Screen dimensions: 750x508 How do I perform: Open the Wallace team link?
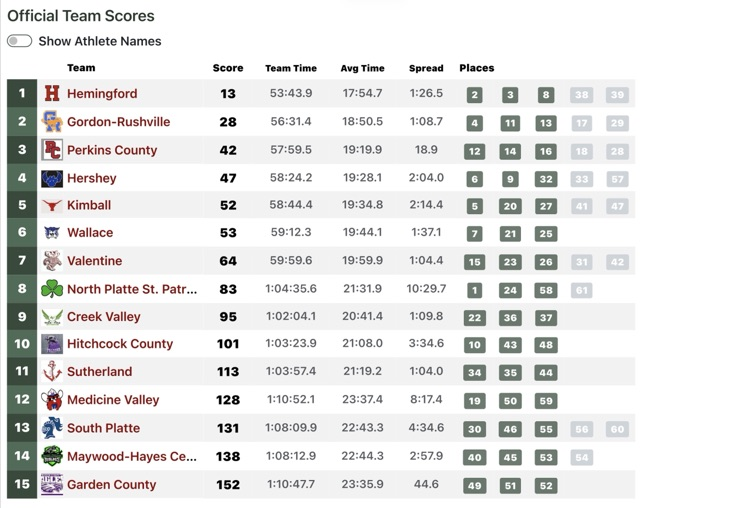pyautogui.click(x=90, y=232)
